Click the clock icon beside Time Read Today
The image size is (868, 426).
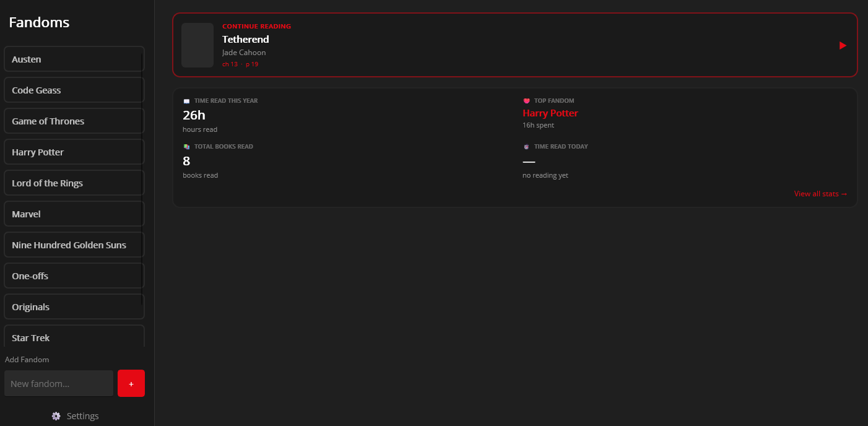(x=526, y=146)
